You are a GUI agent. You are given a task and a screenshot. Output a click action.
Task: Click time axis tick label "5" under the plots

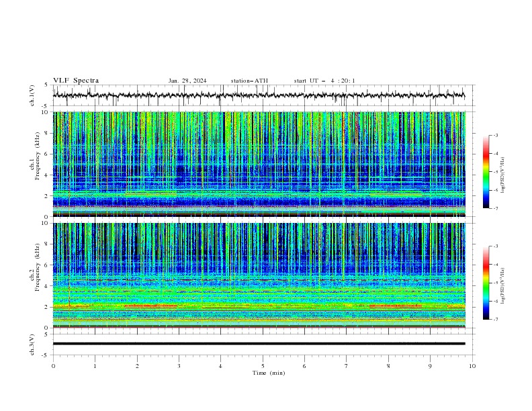point(263,366)
